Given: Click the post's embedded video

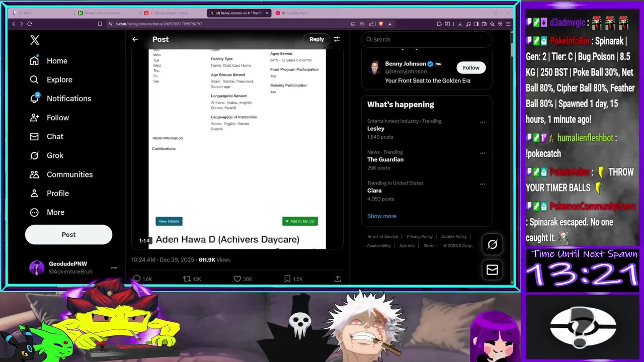Looking at the screenshot, I should [237, 149].
